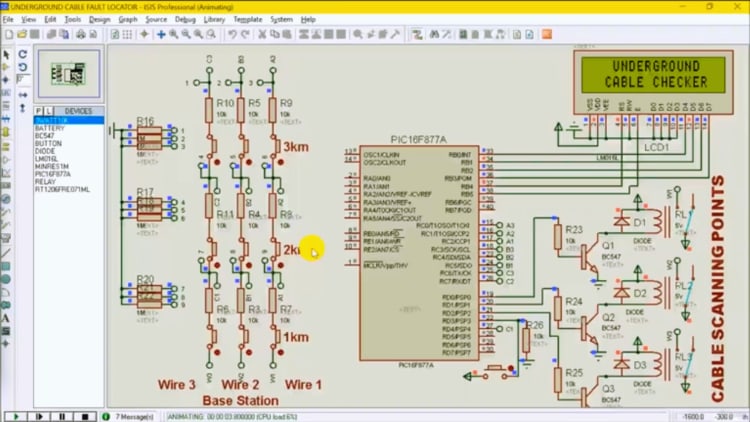Step the simulation with the Step button

39,417
